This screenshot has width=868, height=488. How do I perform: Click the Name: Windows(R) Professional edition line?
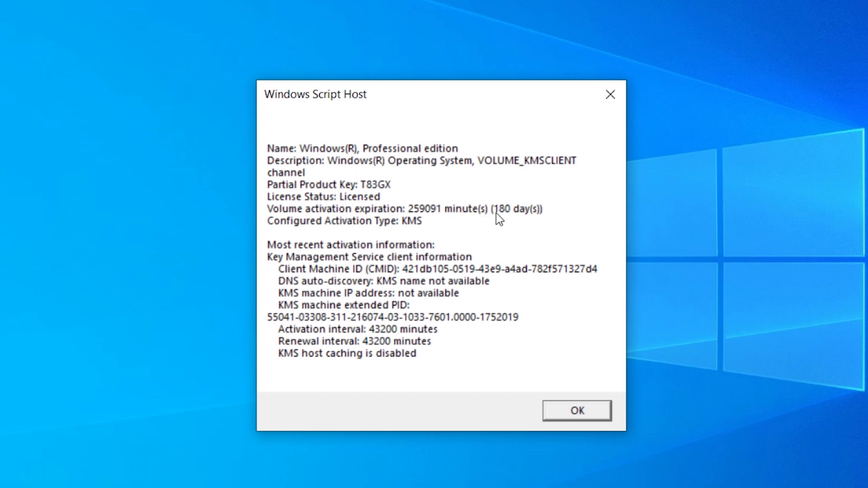click(362, 149)
